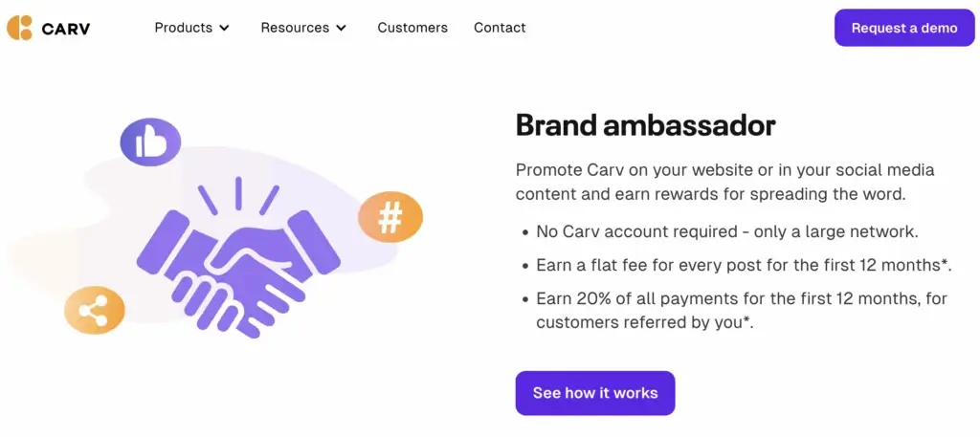Expand the Products dropdown chevron

(x=225, y=29)
